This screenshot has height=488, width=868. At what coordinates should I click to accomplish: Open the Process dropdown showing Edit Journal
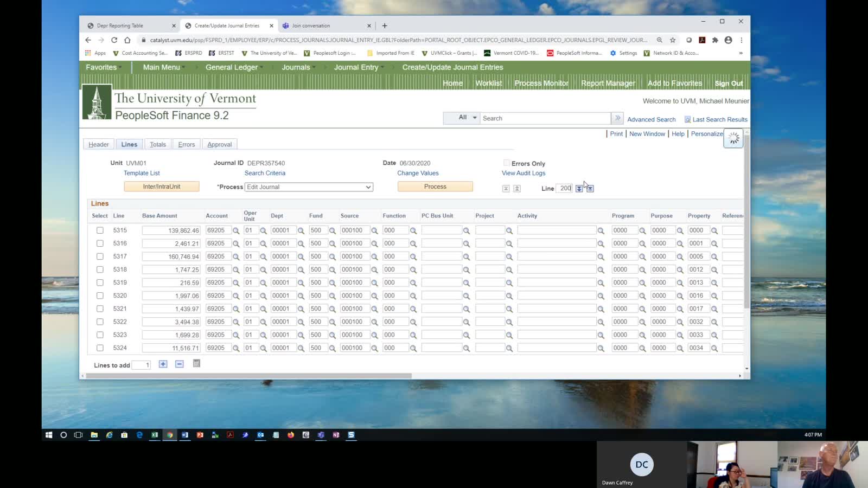pyautogui.click(x=309, y=187)
